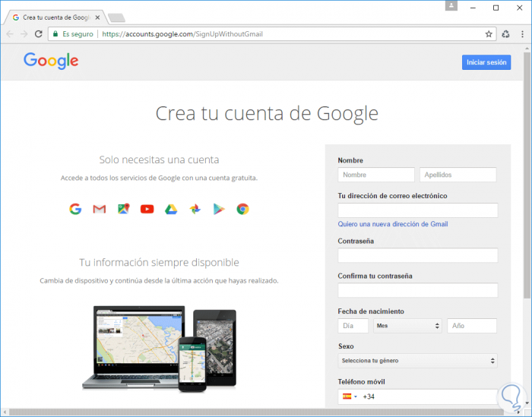
Task: Click the vertical scrollbar thumb
Action: pos(527,175)
